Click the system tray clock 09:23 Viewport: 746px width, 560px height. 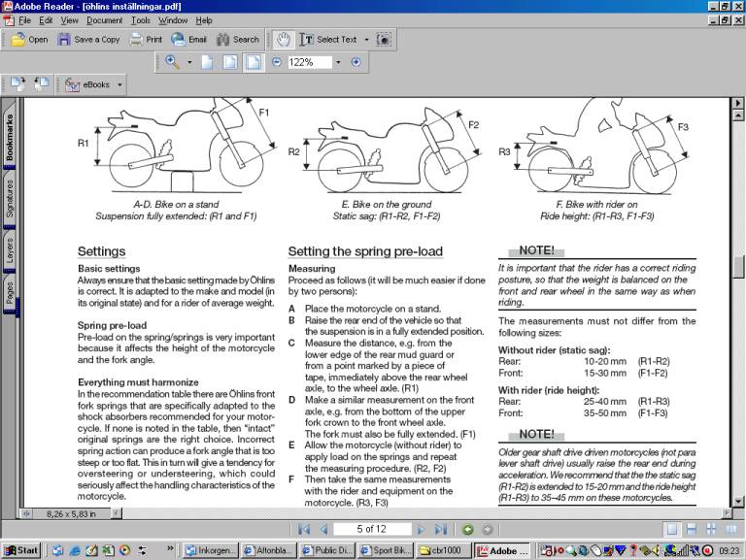(729, 550)
